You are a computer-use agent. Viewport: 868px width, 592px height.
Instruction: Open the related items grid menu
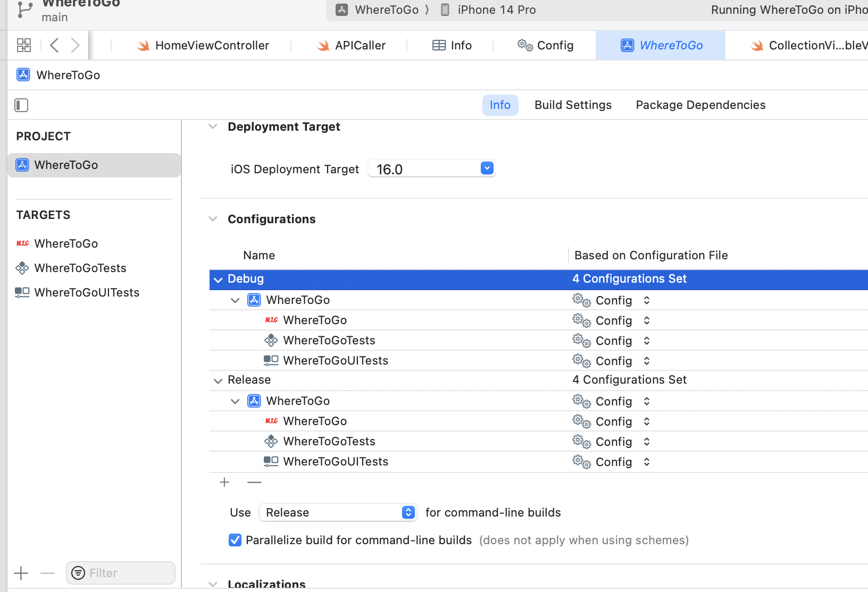[24, 45]
